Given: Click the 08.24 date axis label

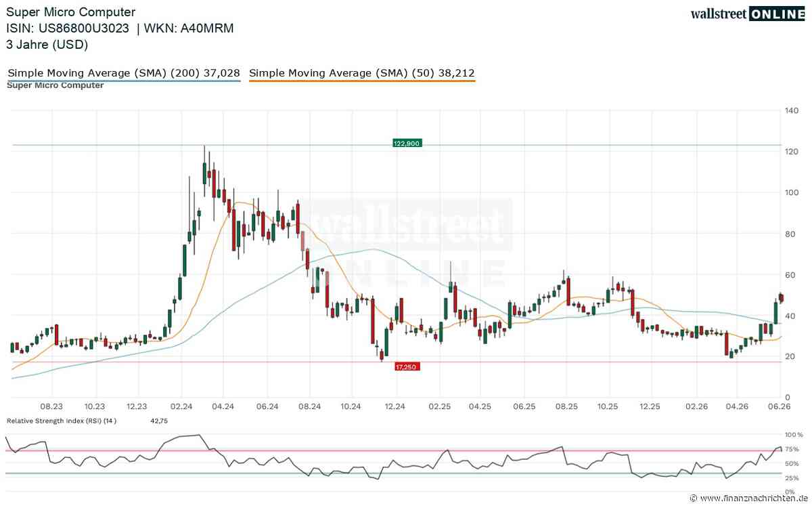Looking at the screenshot, I should (310, 406).
